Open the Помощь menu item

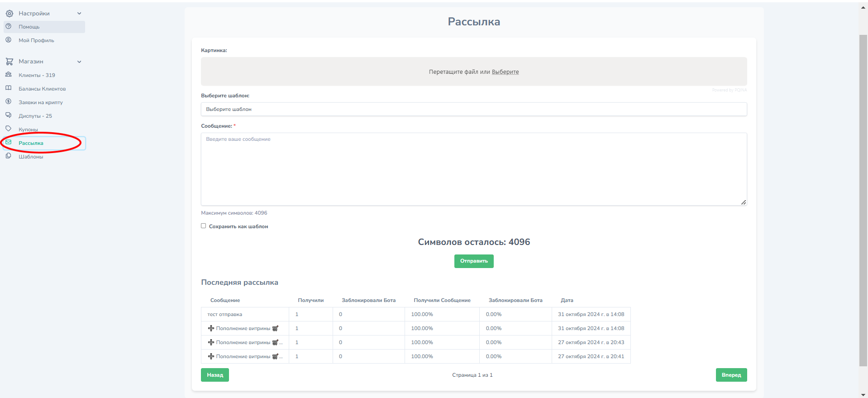(x=44, y=27)
